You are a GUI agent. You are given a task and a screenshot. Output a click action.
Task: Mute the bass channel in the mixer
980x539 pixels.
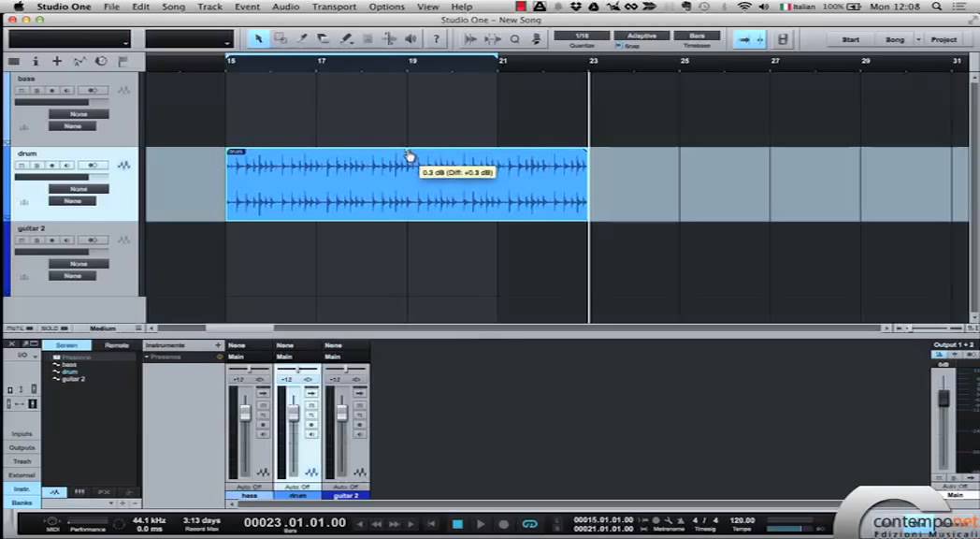coord(263,404)
